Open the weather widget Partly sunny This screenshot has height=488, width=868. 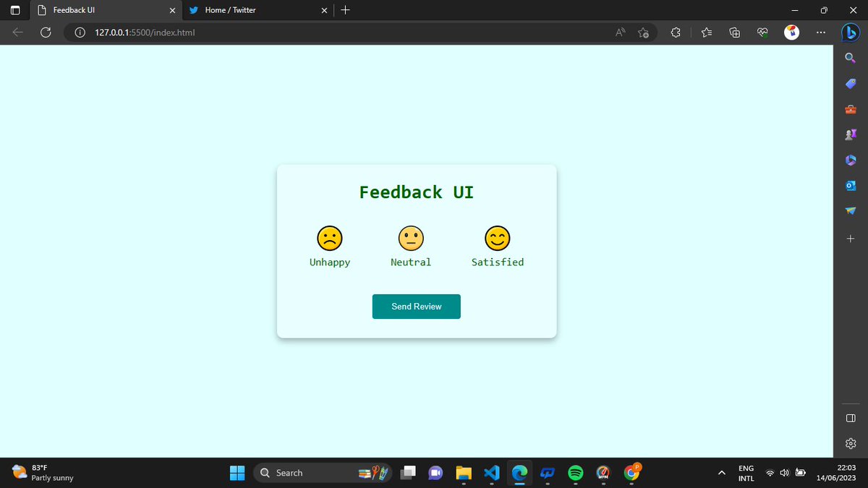43,473
